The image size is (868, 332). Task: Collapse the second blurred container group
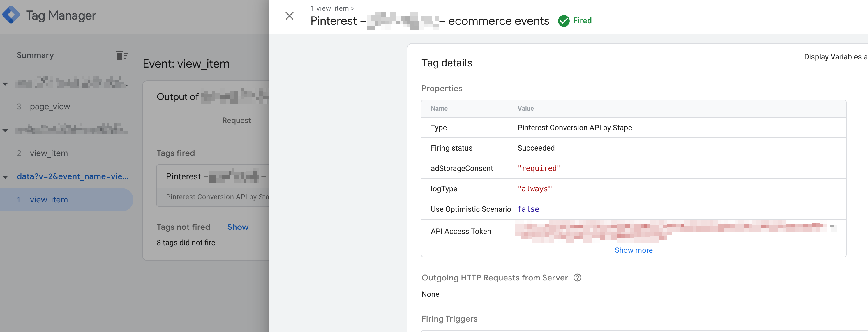(x=6, y=130)
